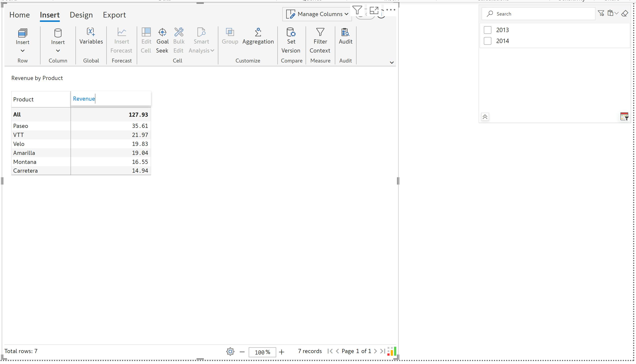Screen dimensions: 636x364
Task: Expand the Insert Column dropdown
Action: [x=58, y=51]
